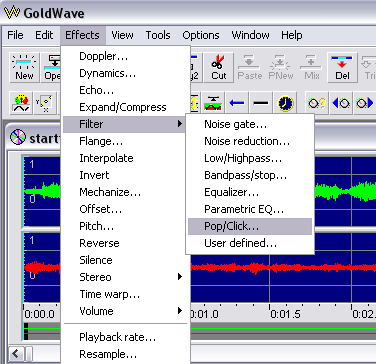
Task: Open the View menu
Action: coord(122,35)
